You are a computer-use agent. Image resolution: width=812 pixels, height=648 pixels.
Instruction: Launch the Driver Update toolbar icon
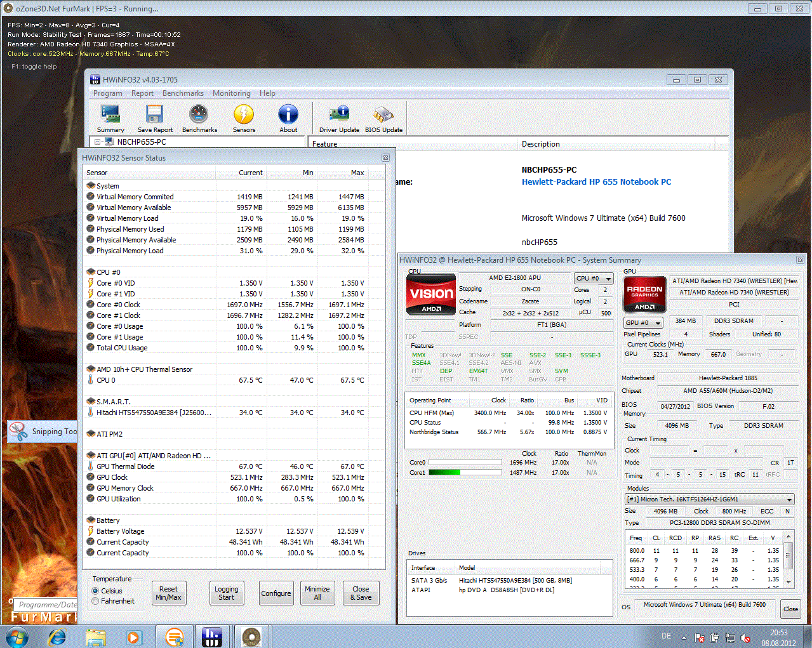[x=339, y=119]
